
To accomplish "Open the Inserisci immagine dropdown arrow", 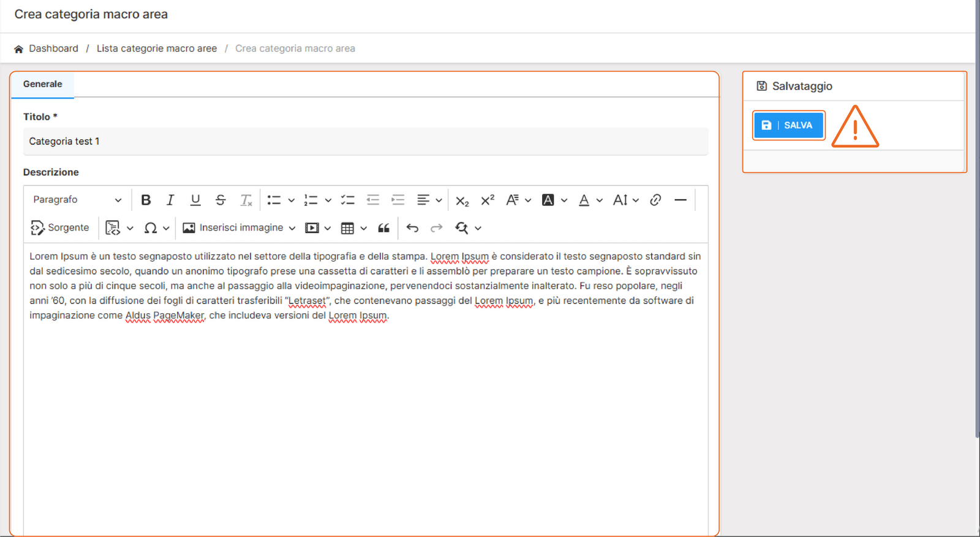I will (292, 228).
